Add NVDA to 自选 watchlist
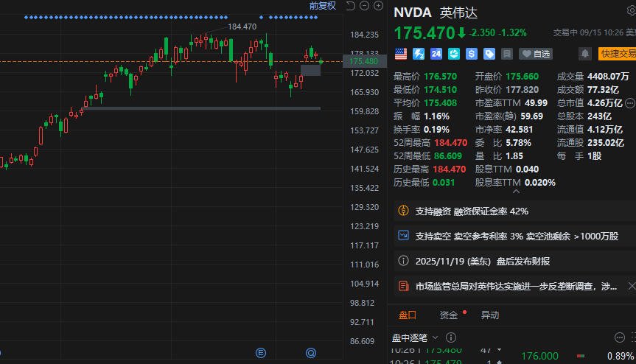636x364 pixels. [536, 54]
